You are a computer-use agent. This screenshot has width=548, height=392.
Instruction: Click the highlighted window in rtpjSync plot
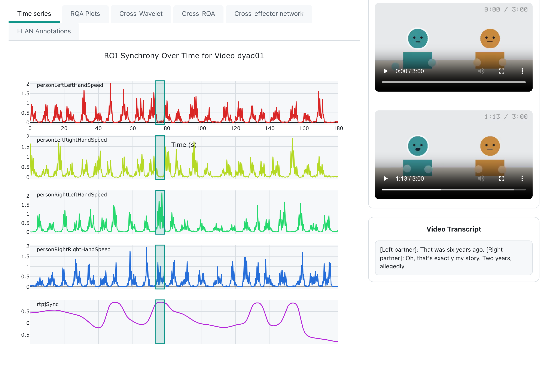160,322
